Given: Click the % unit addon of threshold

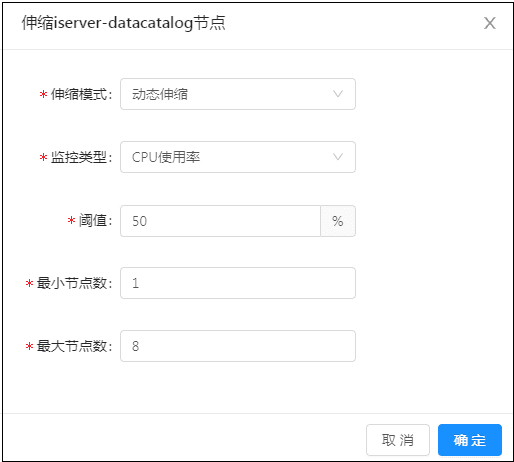Looking at the screenshot, I should [x=338, y=221].
